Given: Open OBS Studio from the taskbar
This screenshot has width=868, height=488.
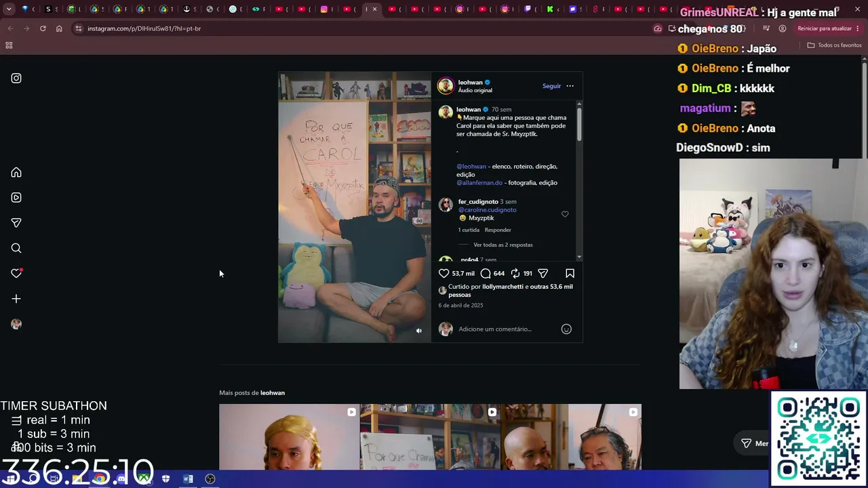Looking at the screenshot, I should pyautogui.click(x=210, y=479).
